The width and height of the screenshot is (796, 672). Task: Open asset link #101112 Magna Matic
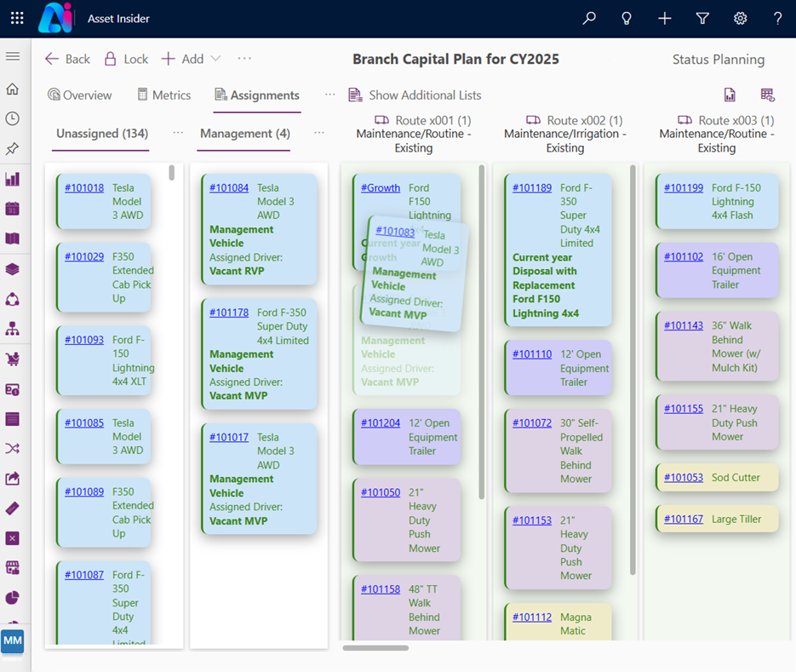[x=532, y=617]
